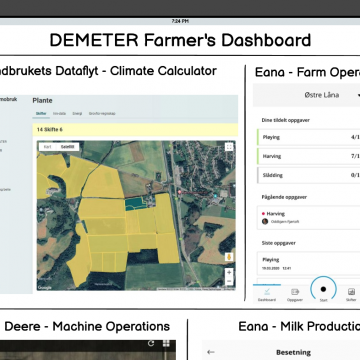Open the ongoing Harving task card
Viewport: 360px width, 360px height.
[309, 217]
